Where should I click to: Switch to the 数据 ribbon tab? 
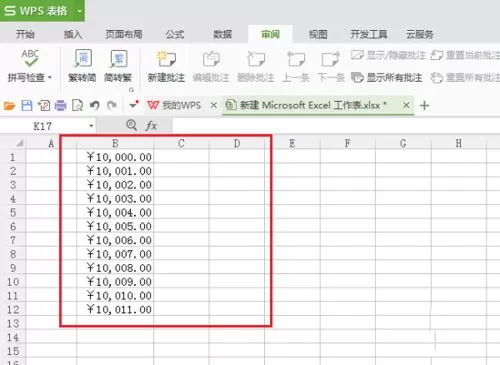click(222, 34)
